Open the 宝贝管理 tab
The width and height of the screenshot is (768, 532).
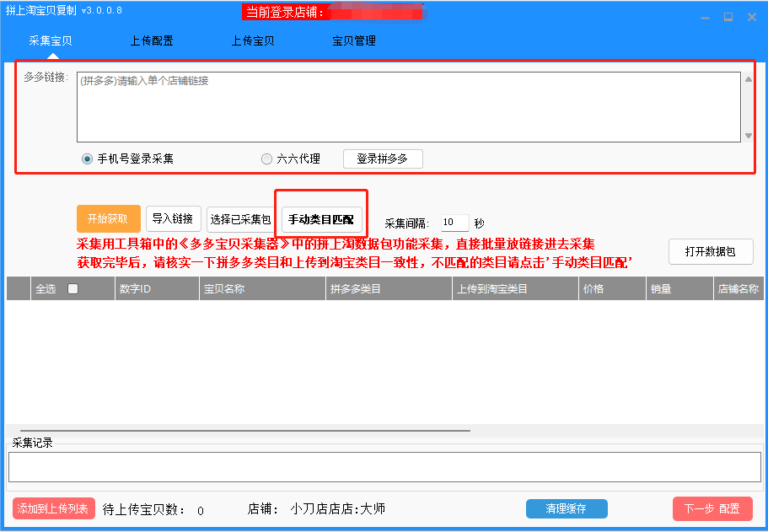354,40
